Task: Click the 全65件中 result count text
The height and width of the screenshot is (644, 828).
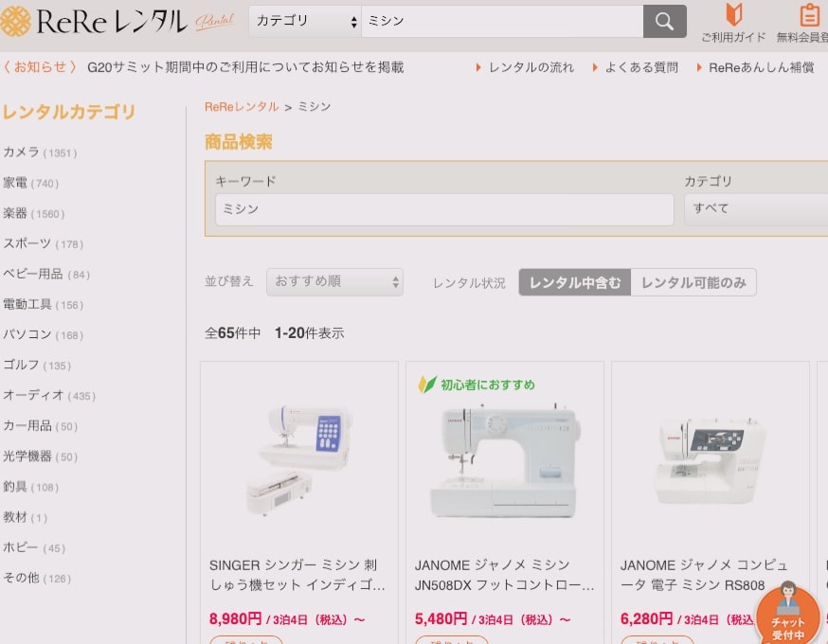Action: click(232, 333)
